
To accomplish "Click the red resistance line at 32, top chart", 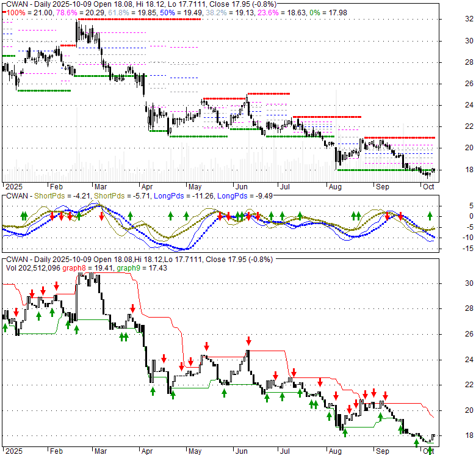I will tap(139, 19).
